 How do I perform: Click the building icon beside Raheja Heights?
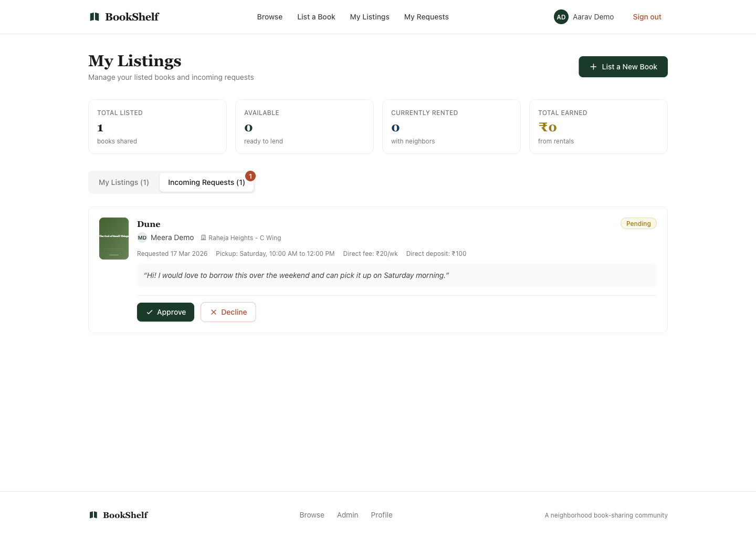point(204,238)
